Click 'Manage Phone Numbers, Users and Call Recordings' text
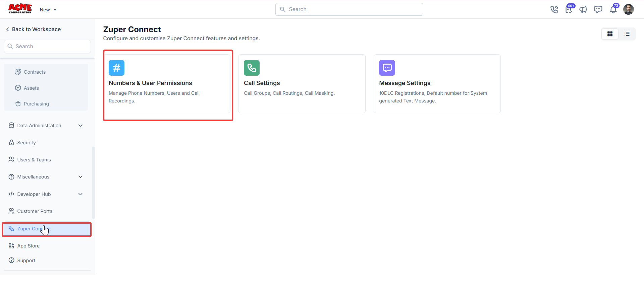644x294 pixels. (154, 97)
